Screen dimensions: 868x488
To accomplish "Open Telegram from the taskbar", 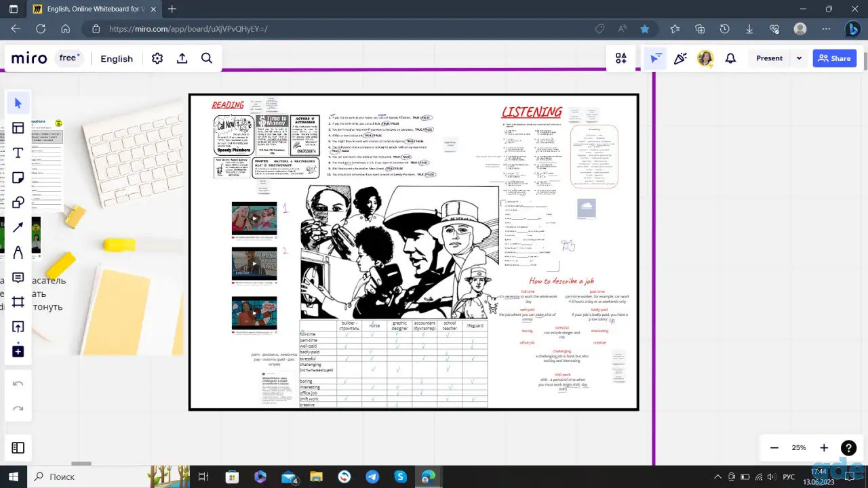I will (x=372, y=476).
